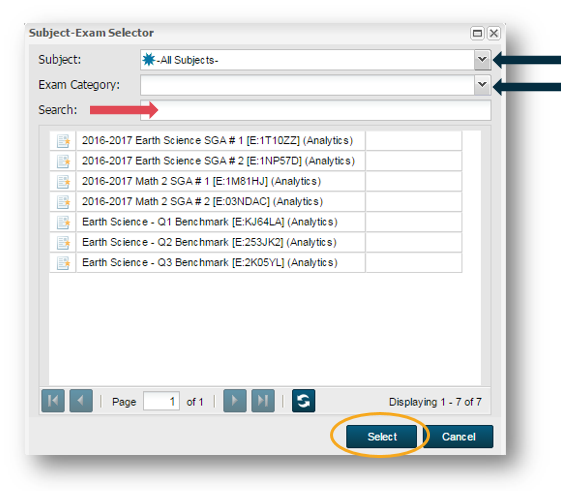
Task: Select exam 2016-2017 Earth Science SGA # 2
Action: coord(256,161)
